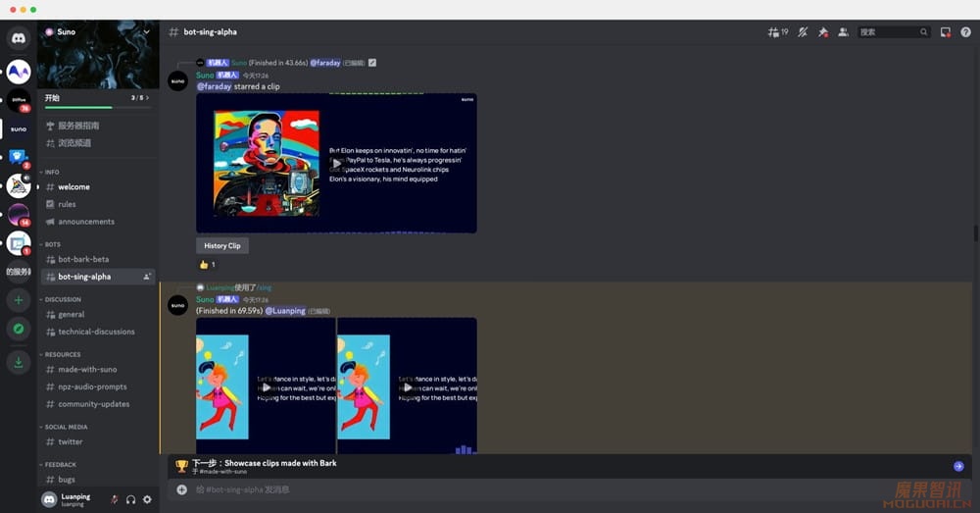The width and height of the screenshot is (980, 513).
Task: Collapse the DISCUSSION category
Action: pos(61,300)
